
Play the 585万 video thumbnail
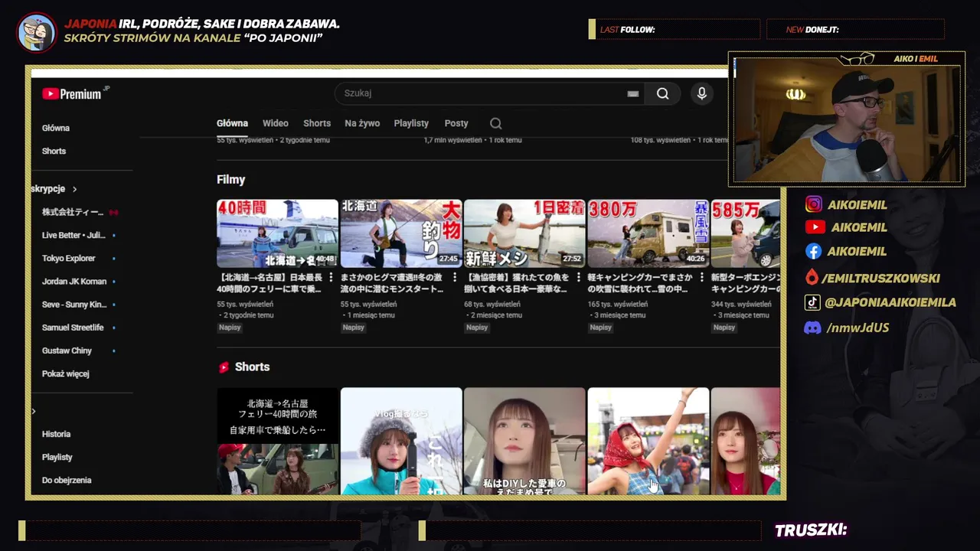point(746,233)
